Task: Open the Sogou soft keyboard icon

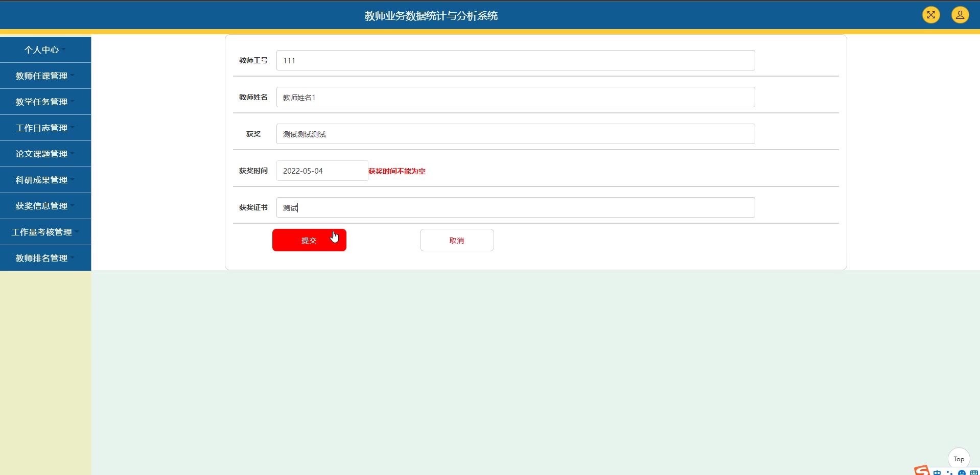Action: coord(974,472)
